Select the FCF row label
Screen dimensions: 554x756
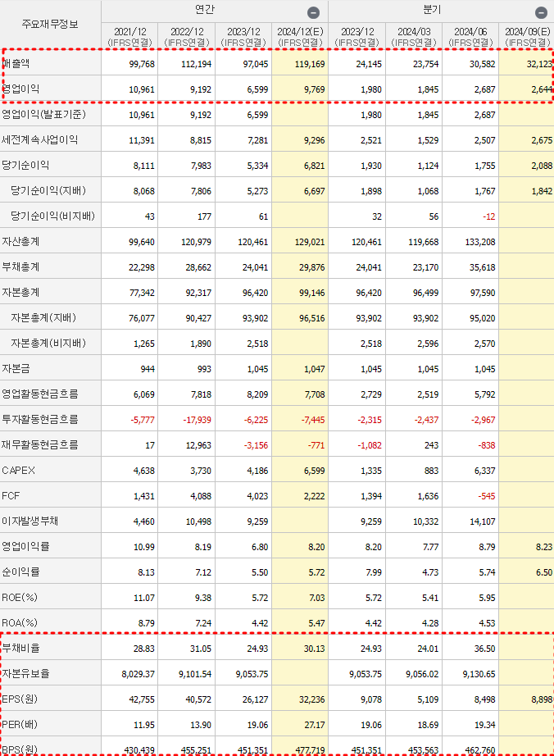[11, 495]
